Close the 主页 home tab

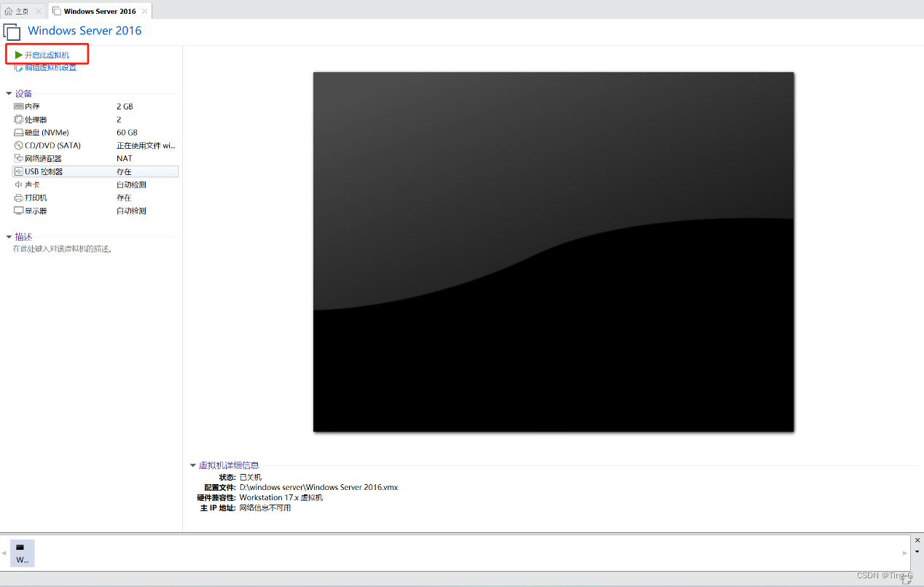[39, 11]
